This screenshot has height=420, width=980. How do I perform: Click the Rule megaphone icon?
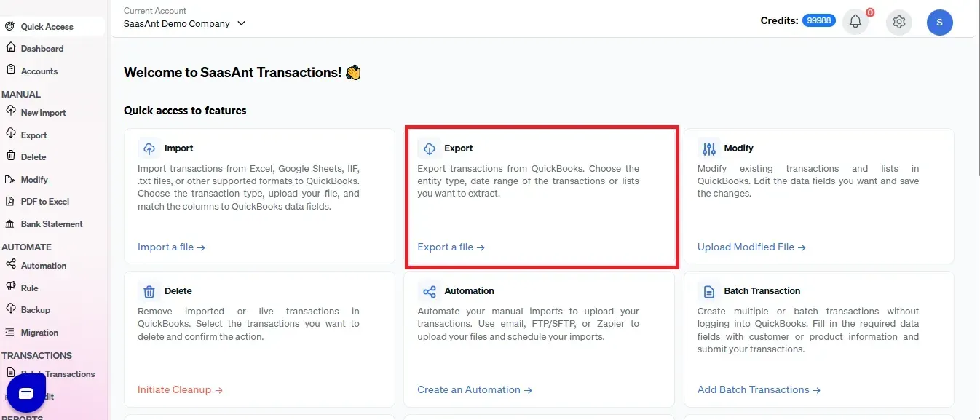coord(10,287)
